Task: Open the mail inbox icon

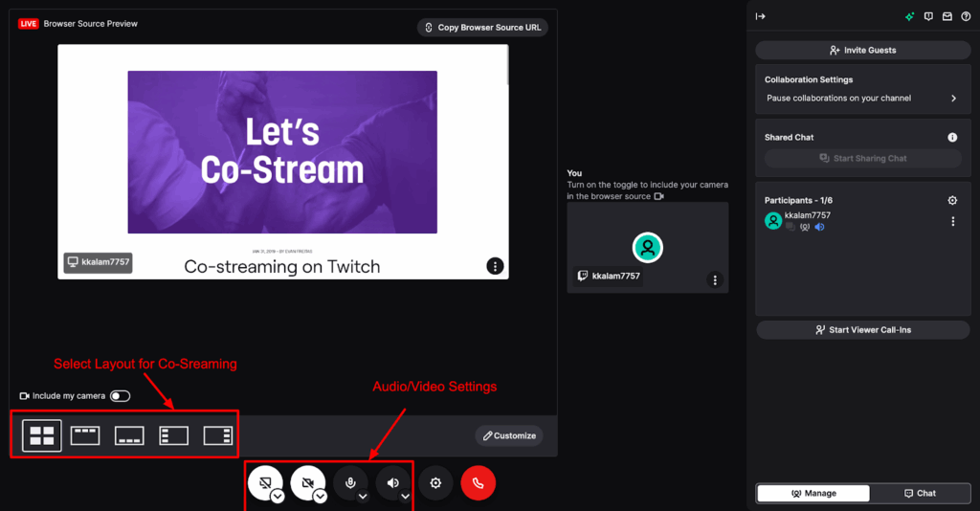Action: 947,16
